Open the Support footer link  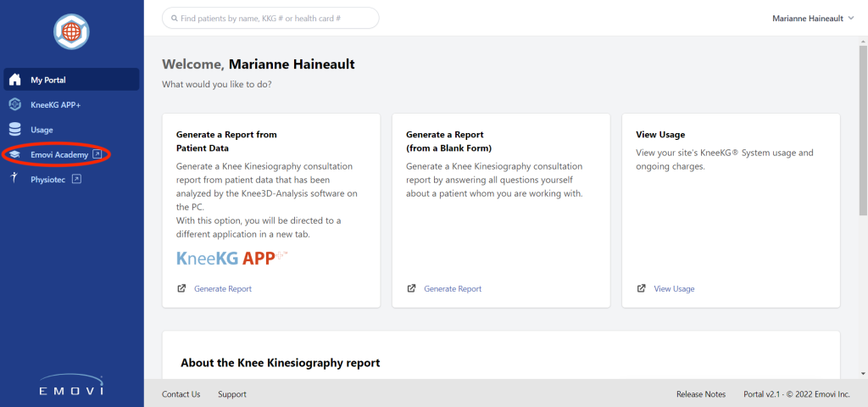point(232,394)
